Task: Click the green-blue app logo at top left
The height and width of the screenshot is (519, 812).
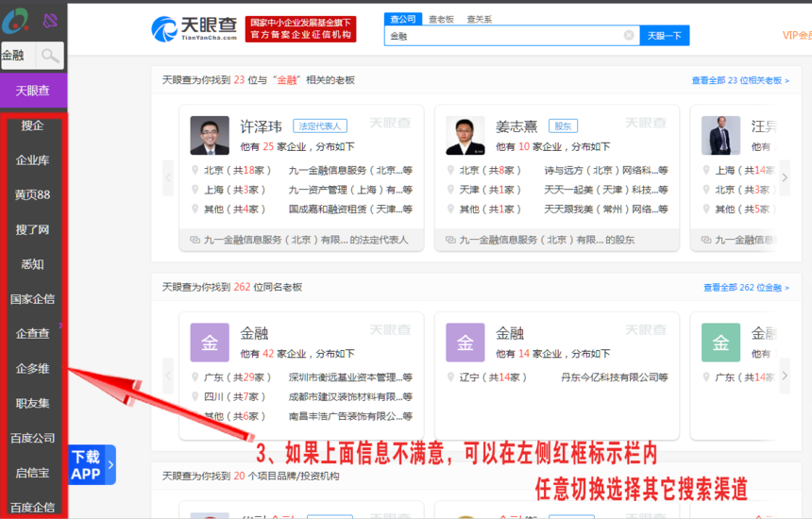Action: click(x=15, y=21)
